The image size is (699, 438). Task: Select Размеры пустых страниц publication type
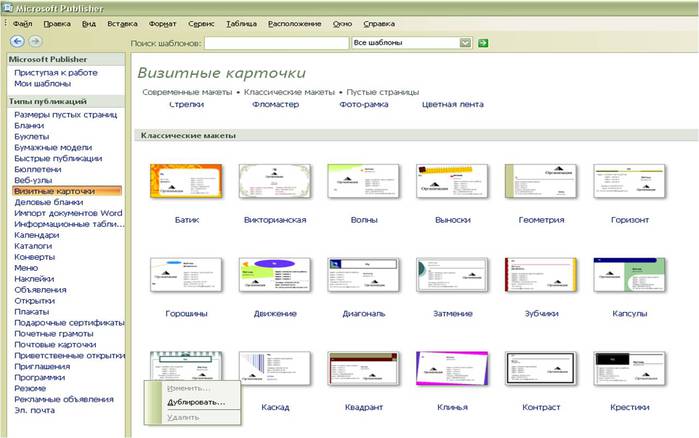coord(66,115)
